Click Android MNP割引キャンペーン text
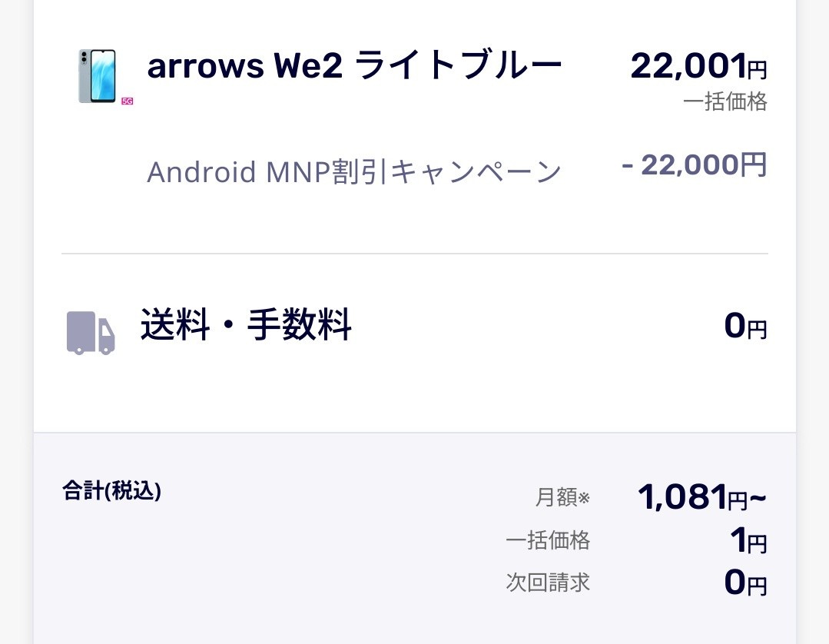The width and height of the screenshot is (829, 644). pos(354,172)
